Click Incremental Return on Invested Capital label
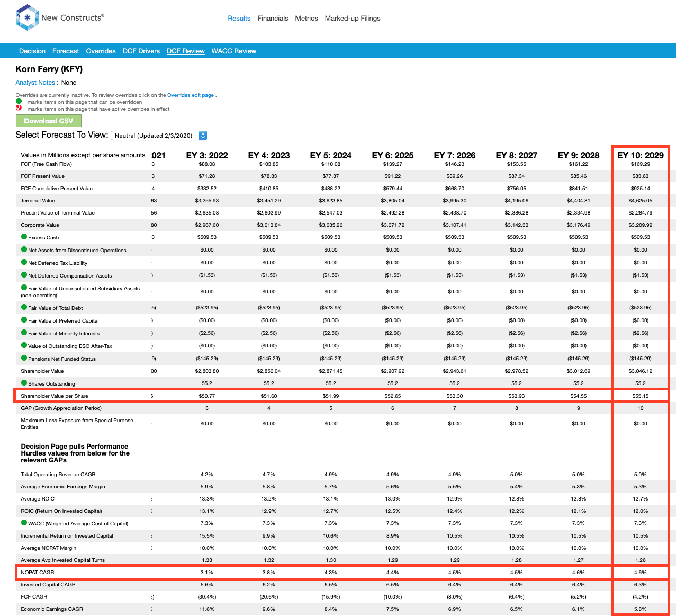The image size is (676, 616). (x=67, y=536)
